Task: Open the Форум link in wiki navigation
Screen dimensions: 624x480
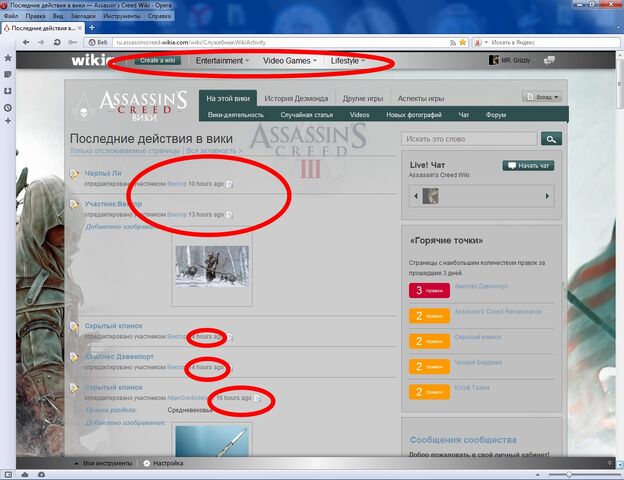Action: point(495,115)
